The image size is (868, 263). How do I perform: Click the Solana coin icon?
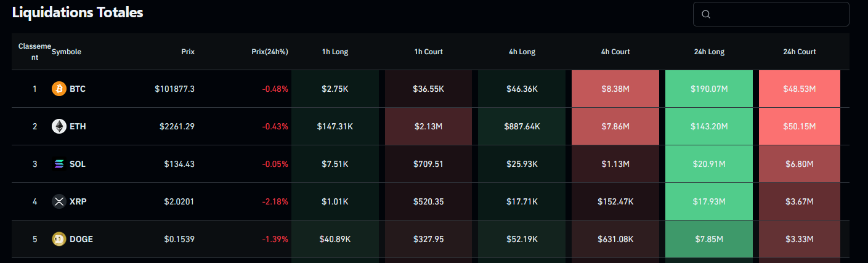click(x=59, y=164)
